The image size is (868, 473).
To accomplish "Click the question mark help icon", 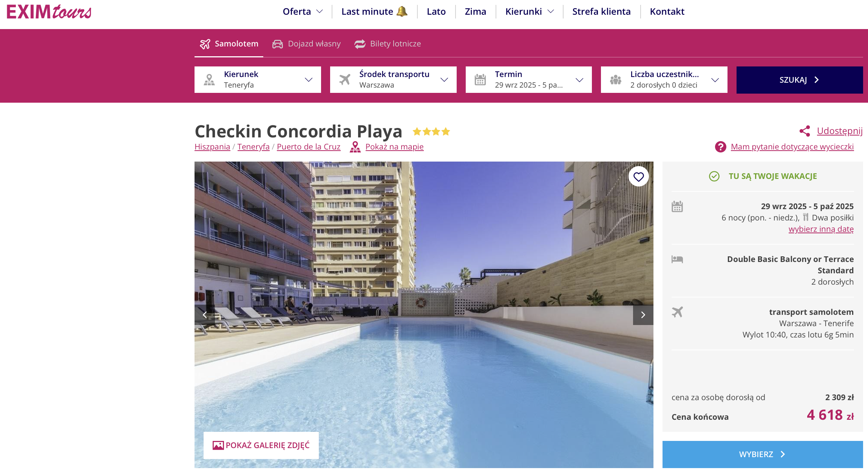I will click(720, 147).
